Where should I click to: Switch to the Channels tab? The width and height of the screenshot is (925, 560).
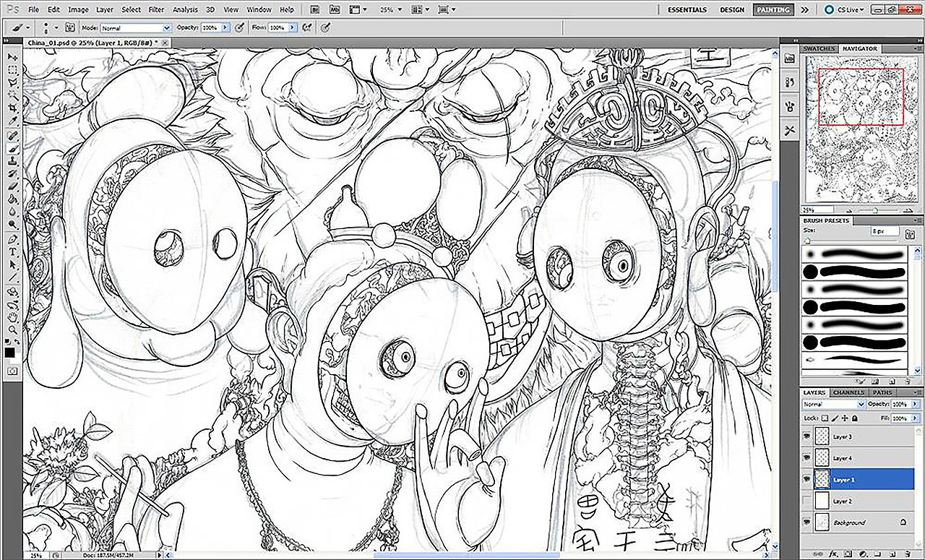click(x=848, y=392)
